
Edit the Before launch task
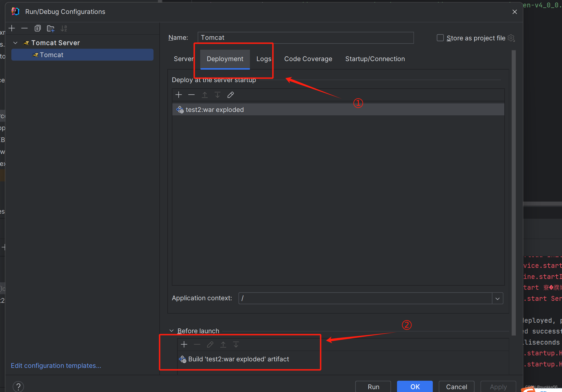point(210,345)
